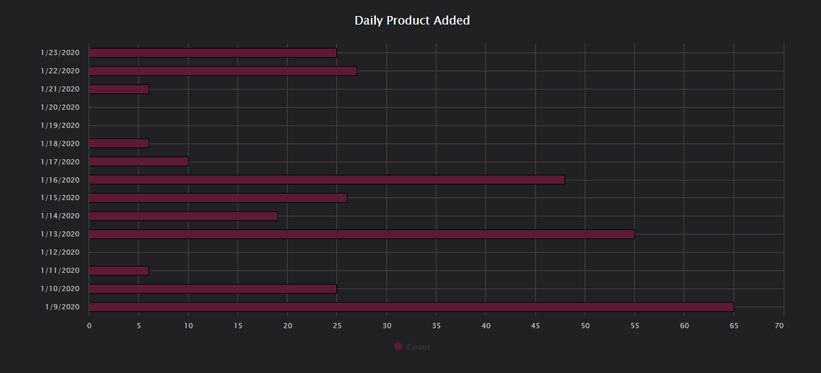The width and height of the screenshot is (821, 373).
Task: Click the 1/11/2020 axis label
Action: click(x=60, y=270)
